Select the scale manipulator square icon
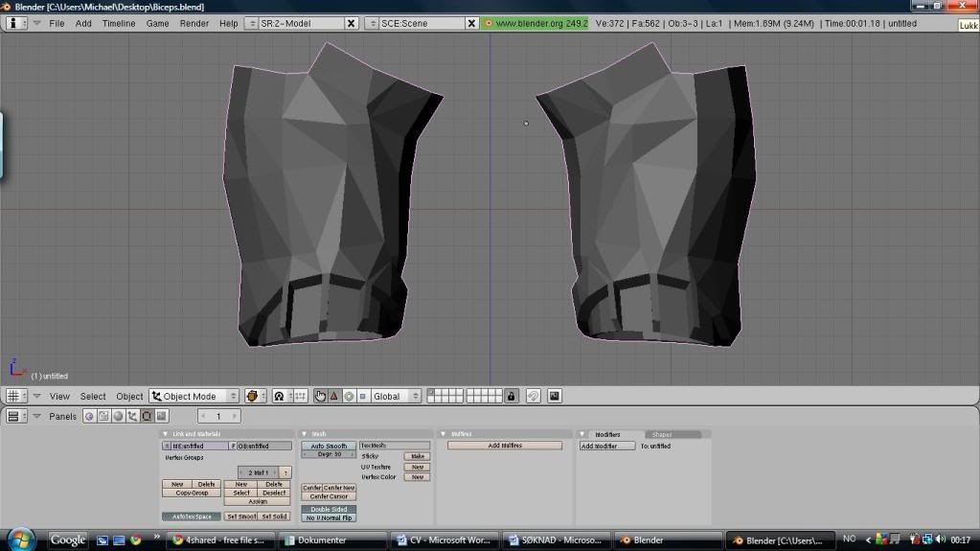The width and height of the screenshot is (980, 551). click(x=362, y=396)
